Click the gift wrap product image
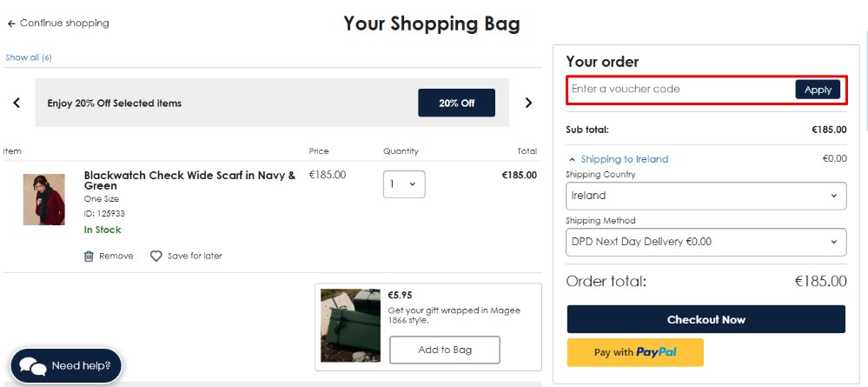The image size is (868, 387). pos(350,324)
